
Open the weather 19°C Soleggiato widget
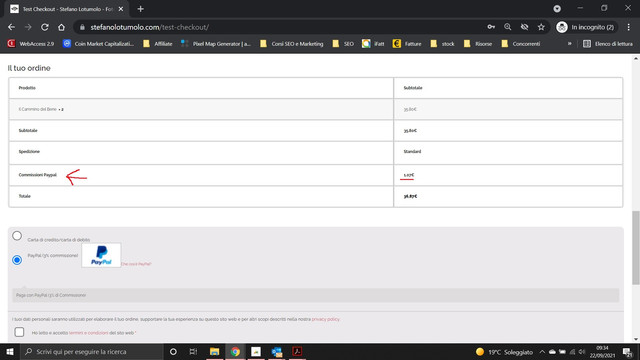coord(504,352)
